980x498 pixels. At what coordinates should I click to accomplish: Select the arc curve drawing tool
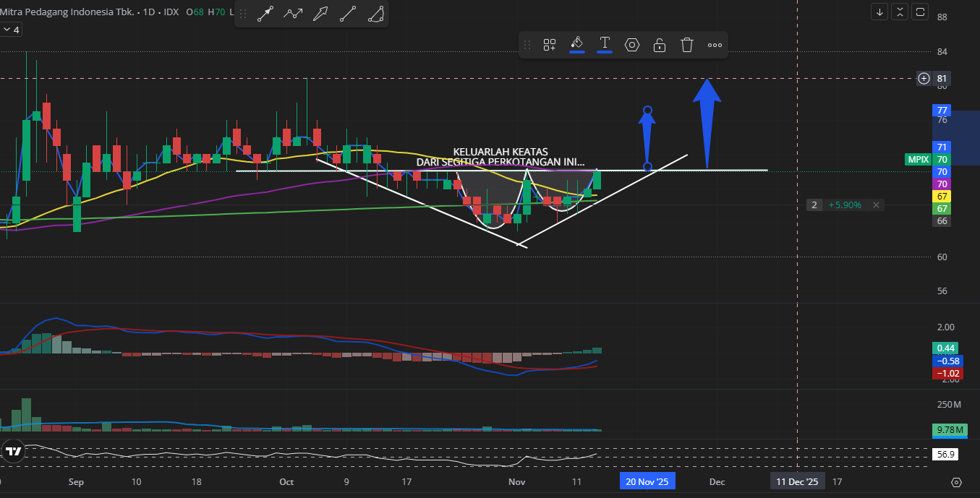[375, 14]
